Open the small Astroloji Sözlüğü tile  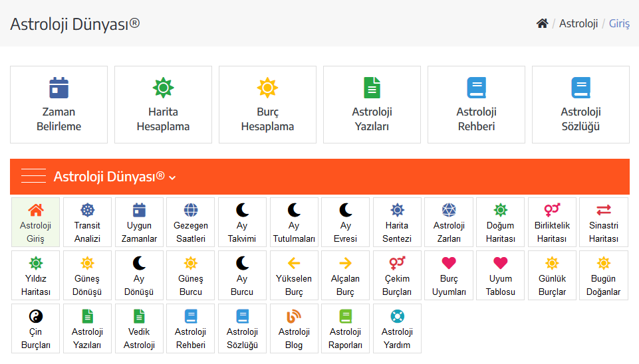pos(242,329)
